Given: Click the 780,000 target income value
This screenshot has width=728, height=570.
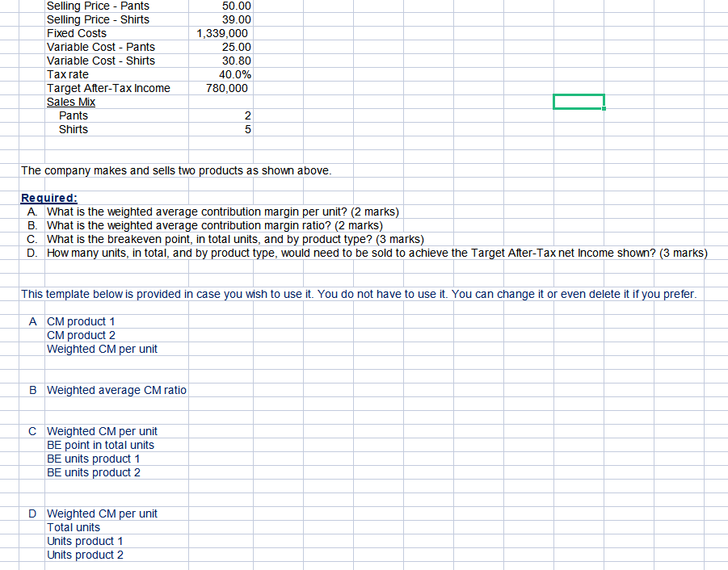Looking at the screenshot, I should (227, 88).
